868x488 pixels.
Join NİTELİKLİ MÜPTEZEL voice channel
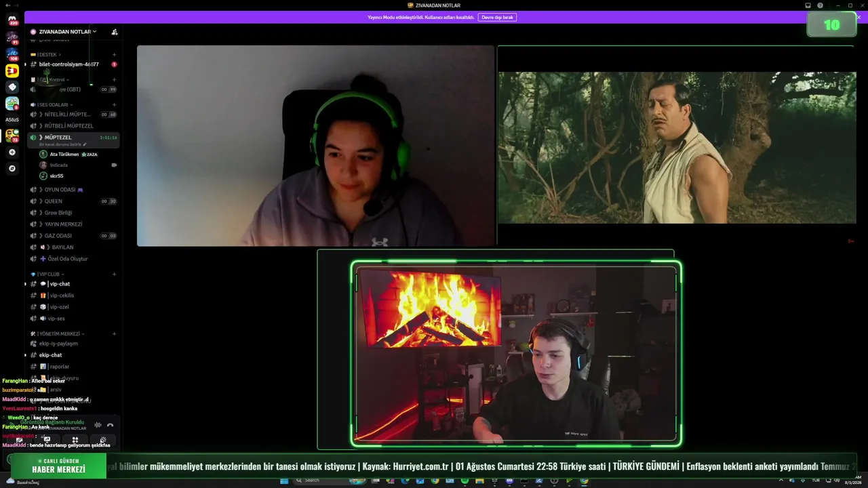point(73,115)
